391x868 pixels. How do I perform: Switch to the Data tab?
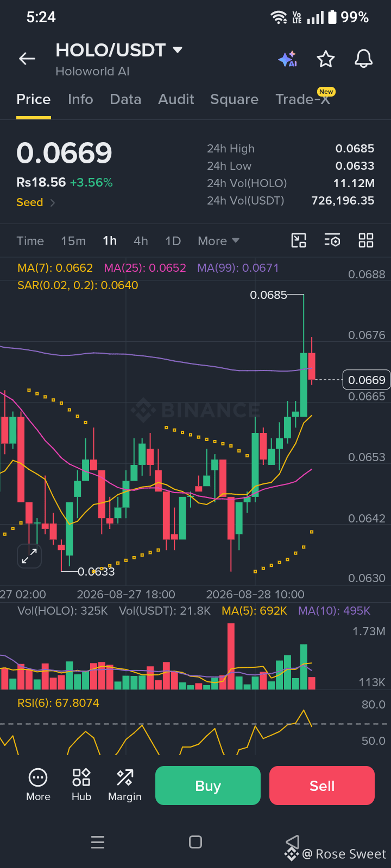(x=125, y=99)
